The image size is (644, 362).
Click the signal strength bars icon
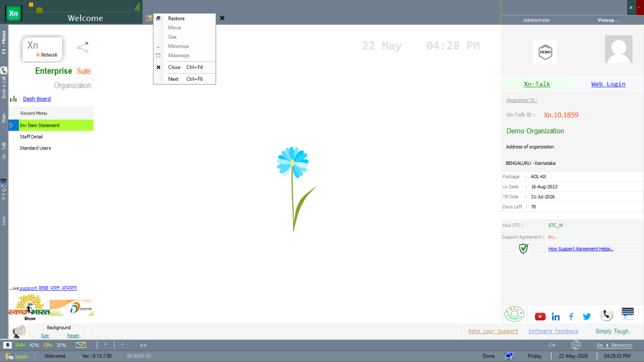(x=137, y=6)
